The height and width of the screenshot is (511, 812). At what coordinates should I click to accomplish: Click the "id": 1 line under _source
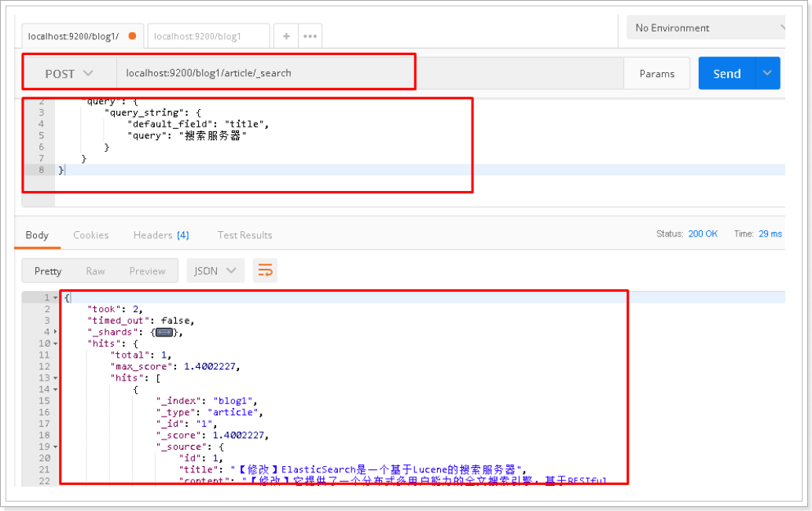pyautogui.click(x=201, y=458)
